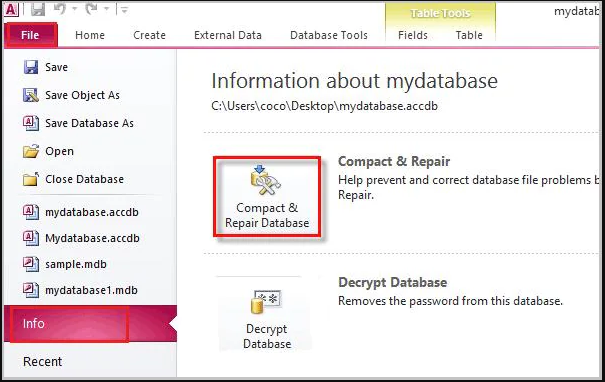Click icon beside mydatabase1.mdb
This screenshot has height=382, width=605.
pyautogui.click(x=30, y=290)
